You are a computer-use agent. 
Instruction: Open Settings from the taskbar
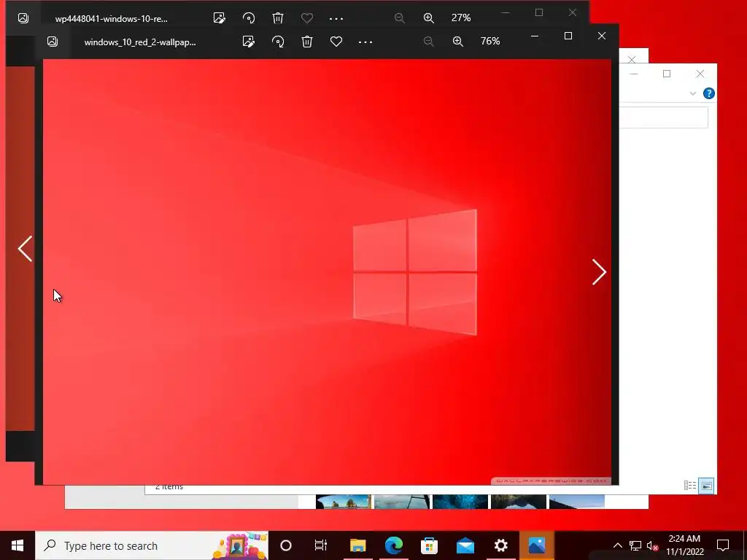coord(500,545)
